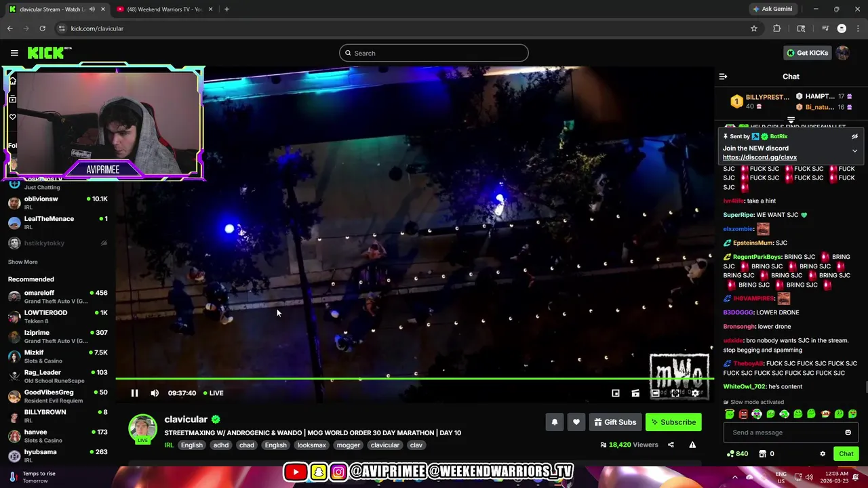Open Windows volume tray icon
The width and height of the screenshot is (868, 488).
[x=808, y=477]
